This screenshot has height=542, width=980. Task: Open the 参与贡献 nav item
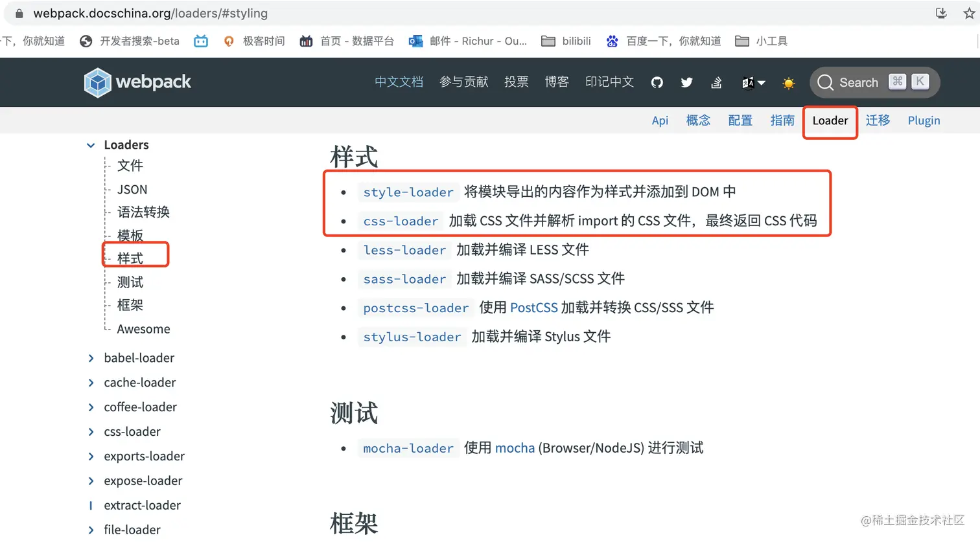click(x=464, y=82)
